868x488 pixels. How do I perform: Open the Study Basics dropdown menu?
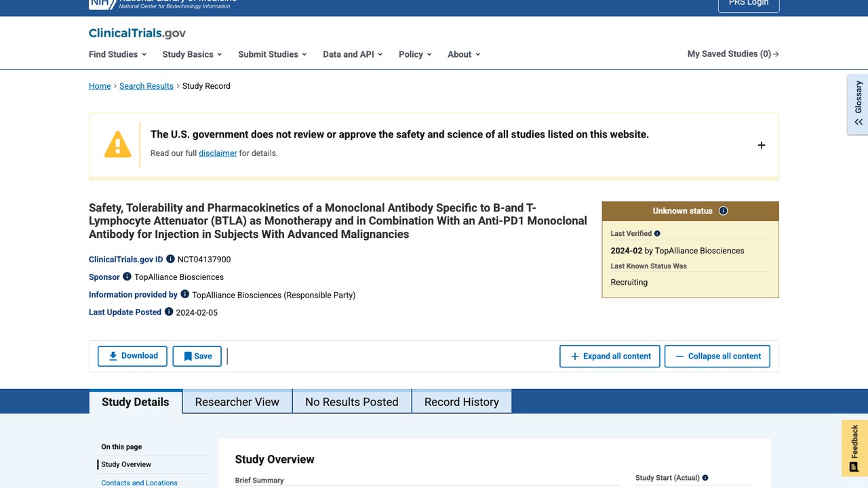point(193,54)
